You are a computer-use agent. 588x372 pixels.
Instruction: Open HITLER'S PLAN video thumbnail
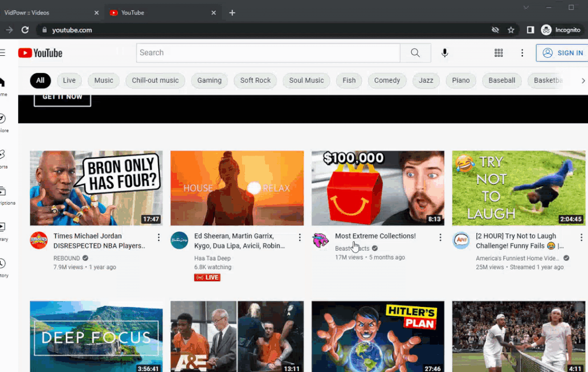pos(378,337)
